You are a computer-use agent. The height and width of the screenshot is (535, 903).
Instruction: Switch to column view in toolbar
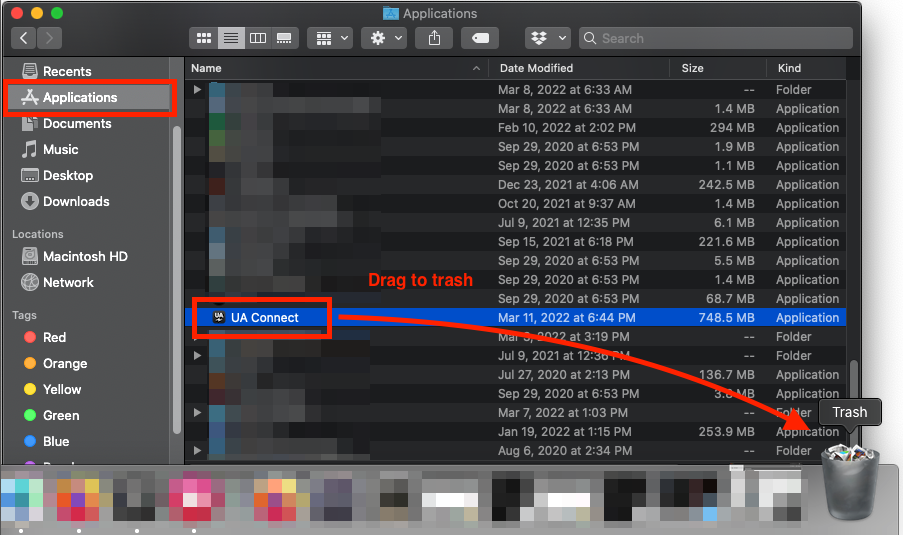pos(257,38)
